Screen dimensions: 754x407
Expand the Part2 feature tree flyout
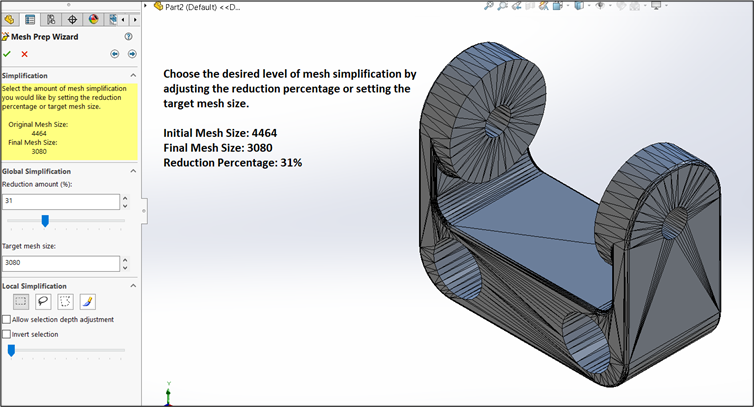pyautogui.click(x=146, y=6)
